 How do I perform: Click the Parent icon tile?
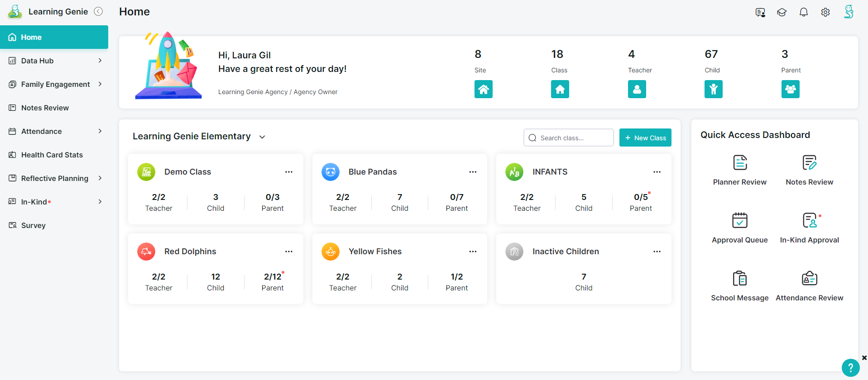[x=791, y=89]
